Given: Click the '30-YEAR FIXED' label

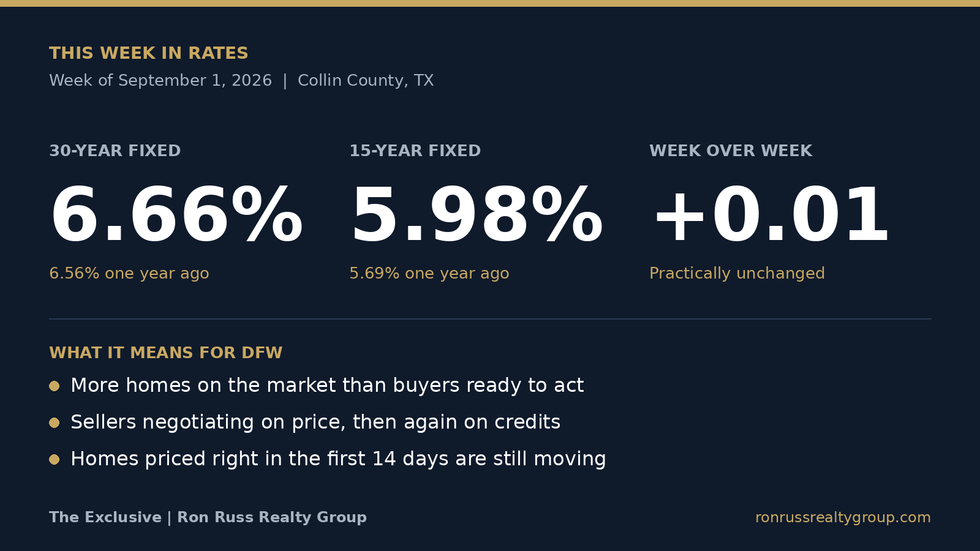Looking at the screenshot, I should 115,151.
